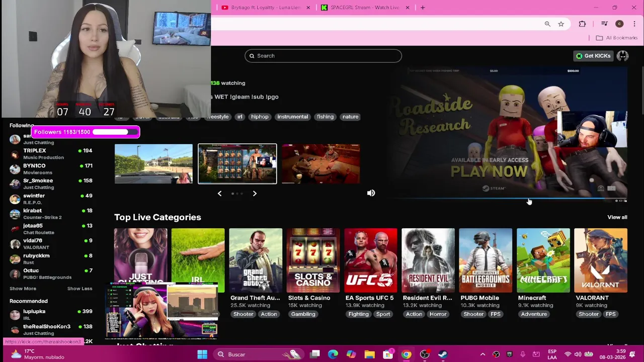The image size is (644, 362).
Task: Open the Chrome profile avatar
Action: coord(619,24)
